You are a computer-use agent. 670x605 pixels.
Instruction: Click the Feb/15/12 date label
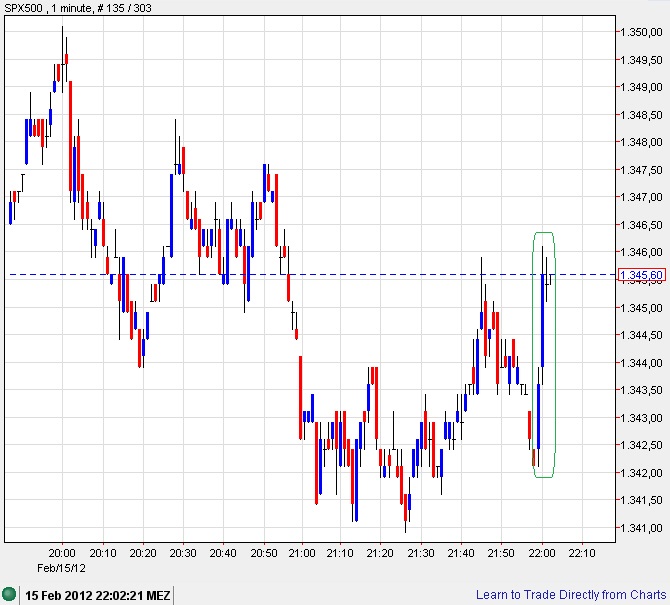pyautogui.click(x=61, y=568)
